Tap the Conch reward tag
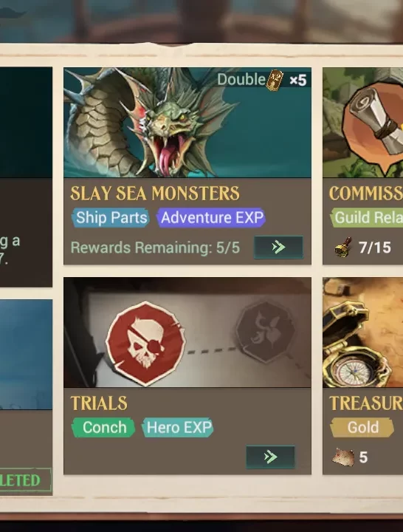 click(x=103, y=427)
